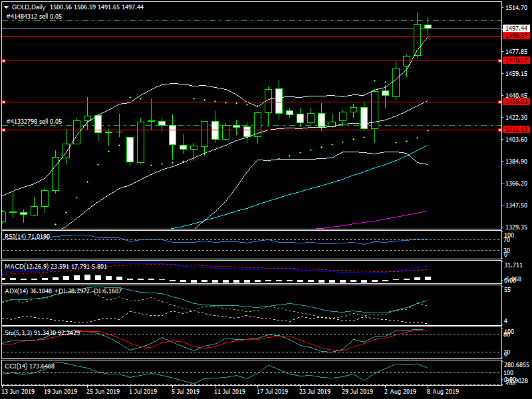Click the 1384.90 price scale value
This screenshot has width=532, height=399.
pos(517,162)
